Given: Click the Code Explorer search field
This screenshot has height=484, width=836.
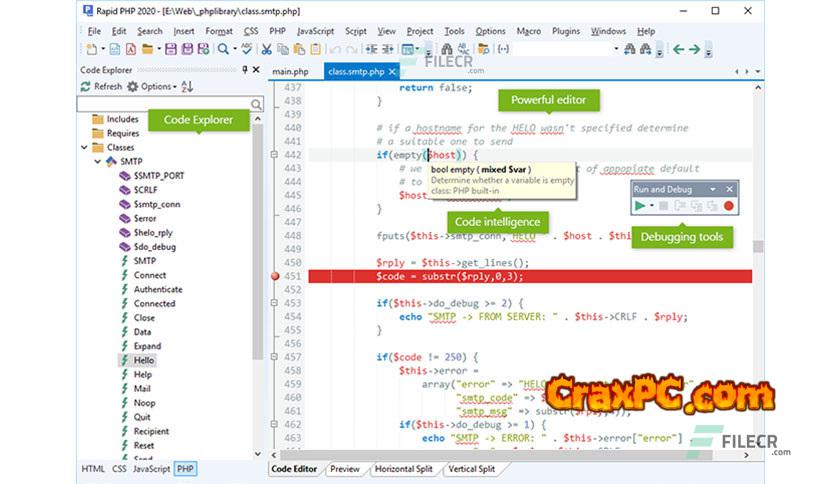Looking at the screenshot, I should [x=164, y=104].
